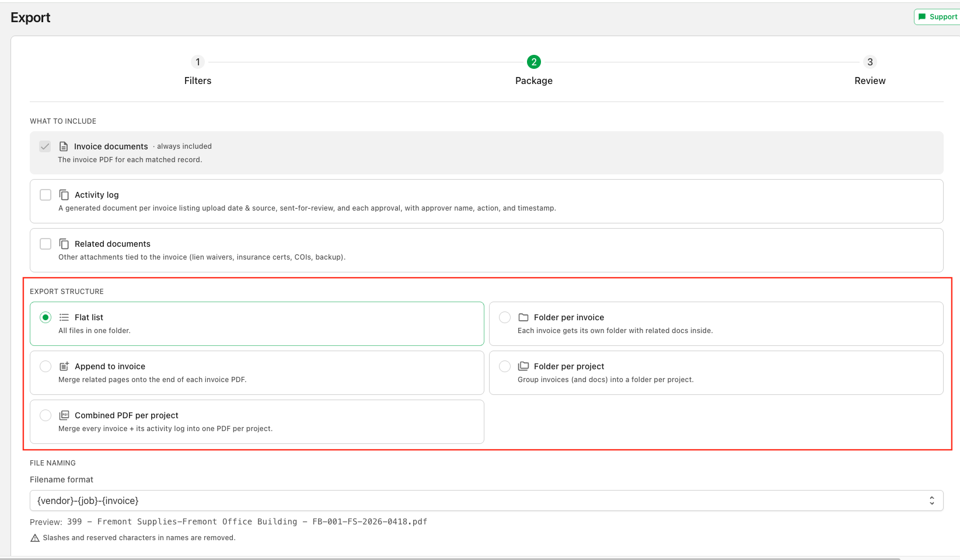960x560 pixels.
Task: Click 'Slashes and reserved characters' warning text
Action: click(x=139, y=538)
